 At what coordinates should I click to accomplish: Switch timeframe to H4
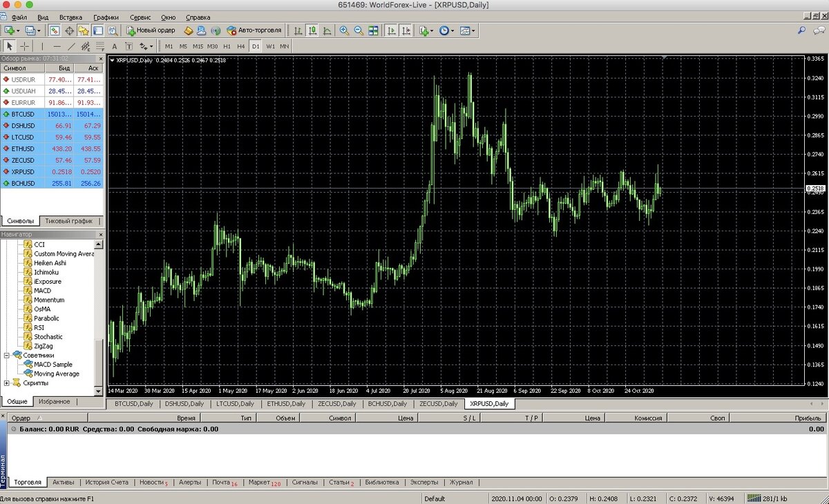241,46
